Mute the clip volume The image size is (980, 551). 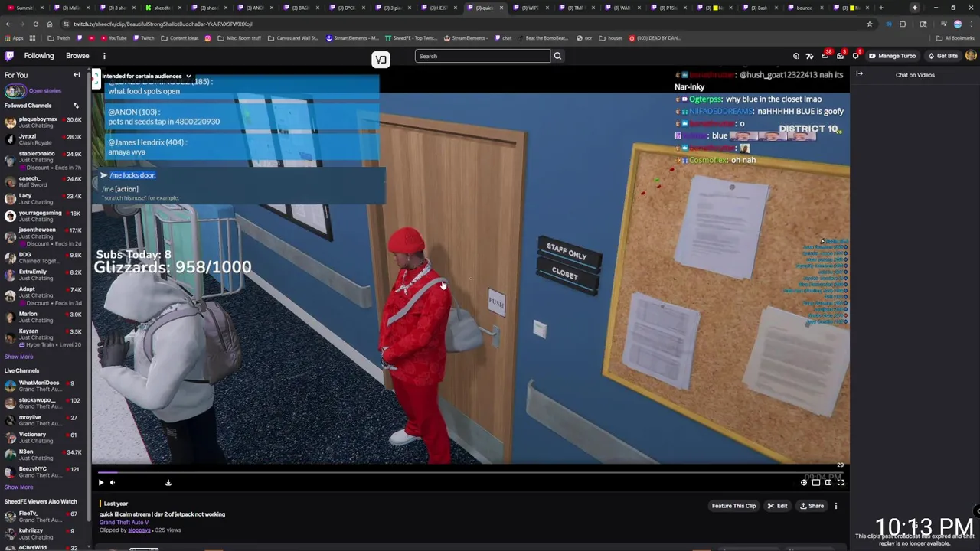point(113,482)
